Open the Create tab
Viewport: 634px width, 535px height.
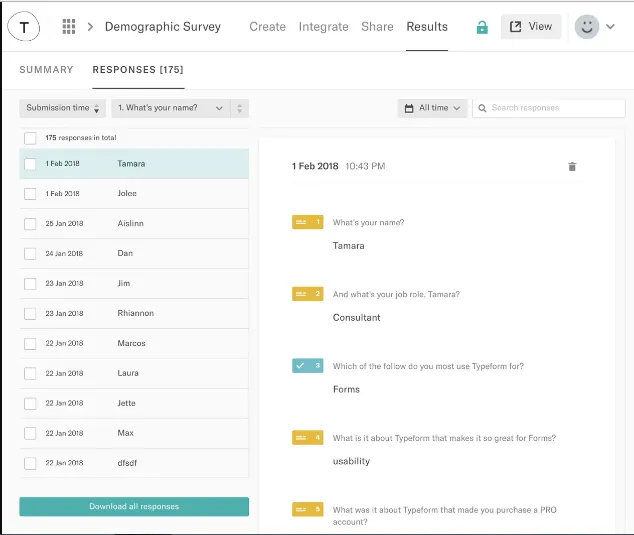click(267, 27)
